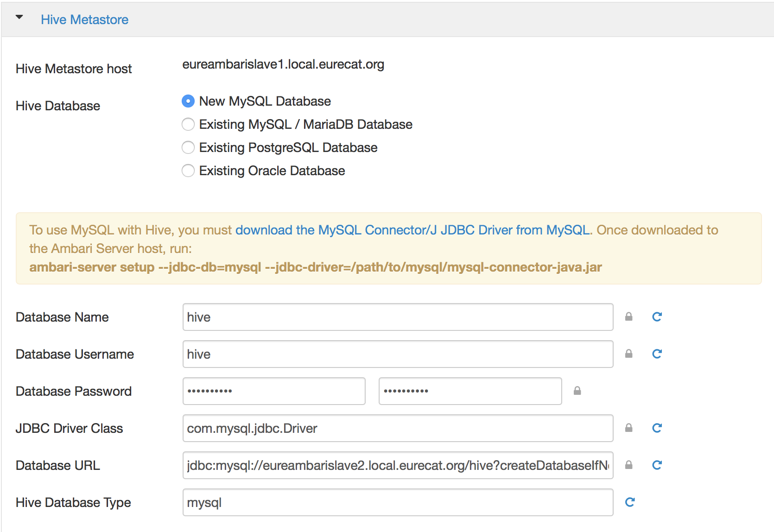Click the lock icon next to Database Name

(628, 317)
